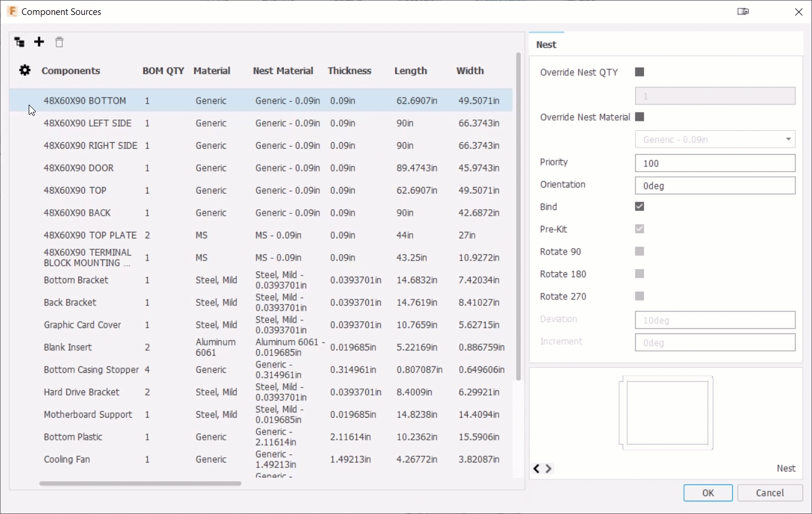
Task: Tick the Rotate 180 checkbox
Action: click(x=639, y=274)
